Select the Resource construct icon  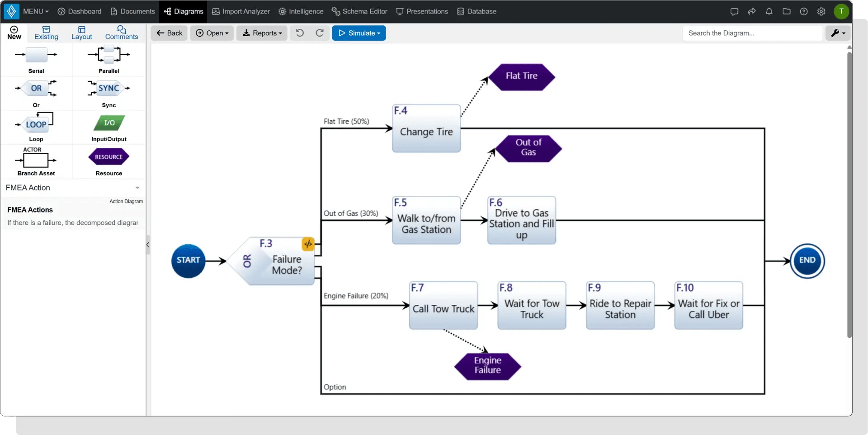[109, 157]
